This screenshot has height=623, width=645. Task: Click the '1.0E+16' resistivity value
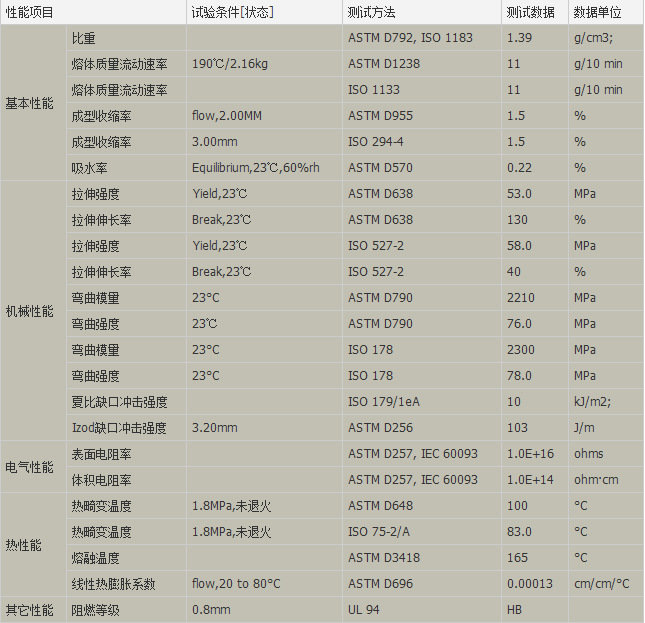coord(535,454)
